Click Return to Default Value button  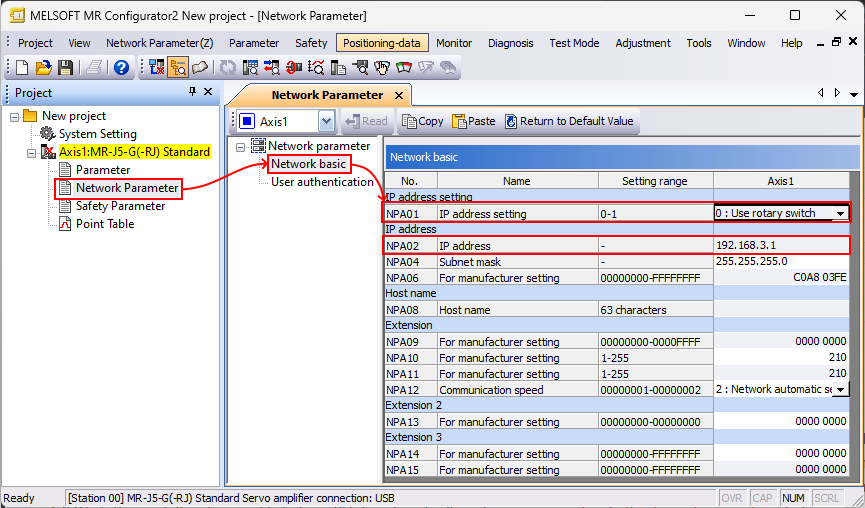(569, 121)
